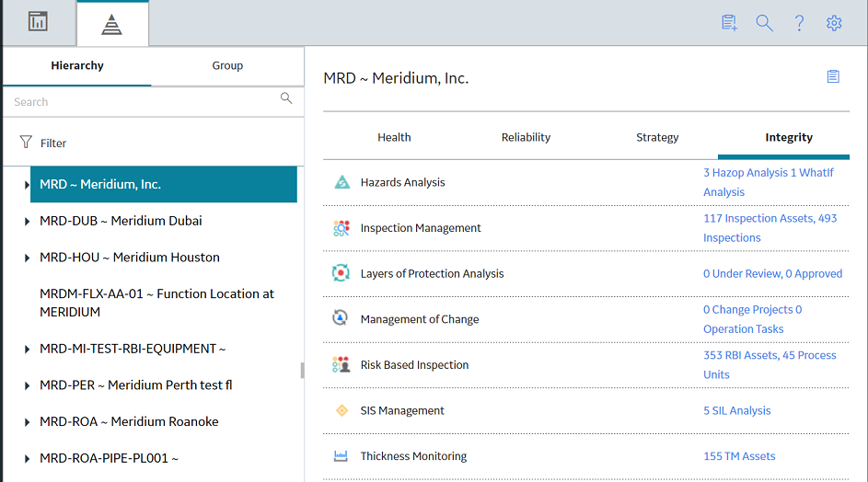Image resolution: width=868 pixels, height=482 pixels.
Task: Expand the MRD-ROA-PIPE-PL001 node
Action: click(x=27, y=459)
